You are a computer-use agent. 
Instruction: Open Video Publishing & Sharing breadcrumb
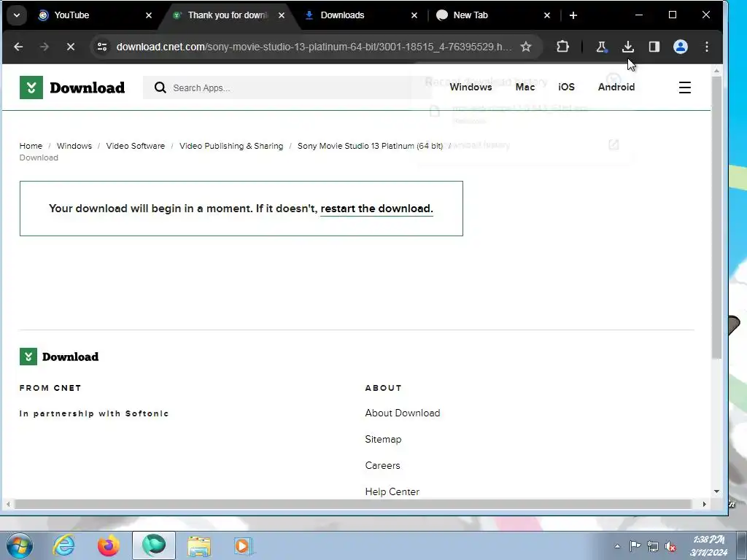pyautogui.click(x=231, y=146)
